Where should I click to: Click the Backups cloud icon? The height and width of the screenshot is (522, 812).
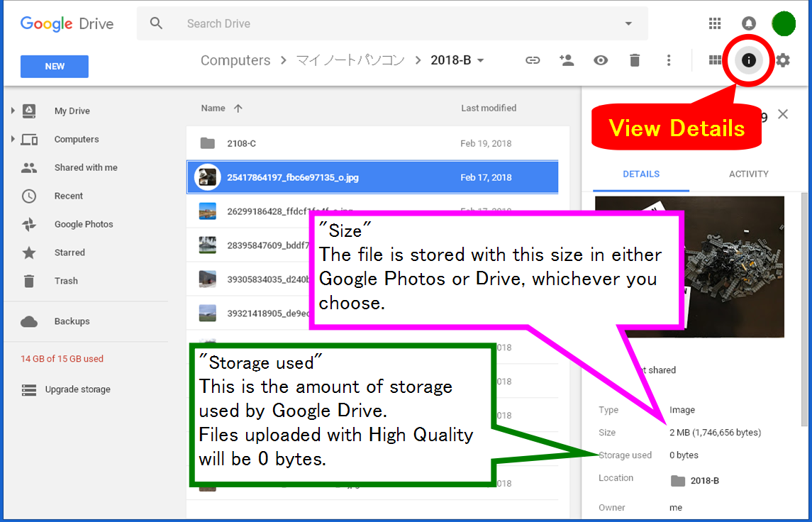(29, 321)
